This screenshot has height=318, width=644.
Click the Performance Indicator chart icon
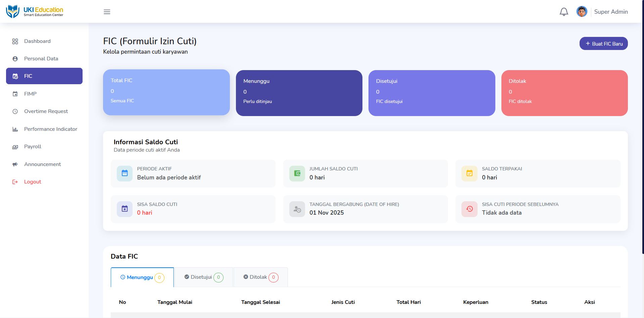[15, 129]
